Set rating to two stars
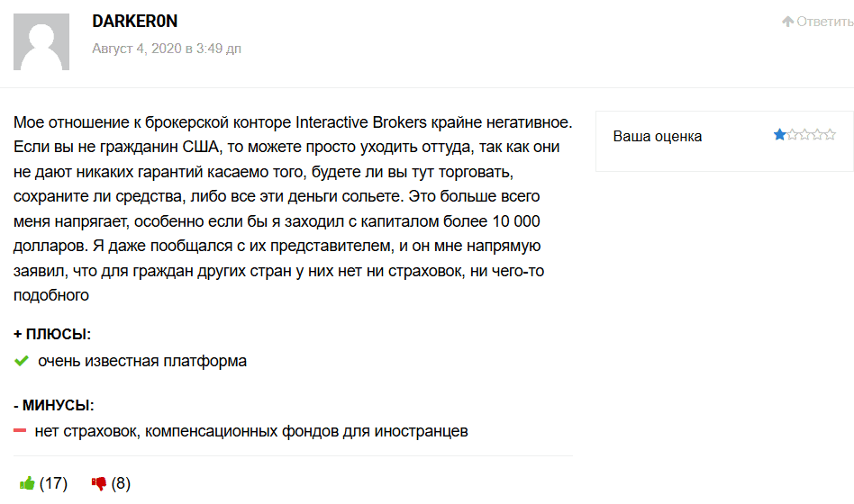 792,135
